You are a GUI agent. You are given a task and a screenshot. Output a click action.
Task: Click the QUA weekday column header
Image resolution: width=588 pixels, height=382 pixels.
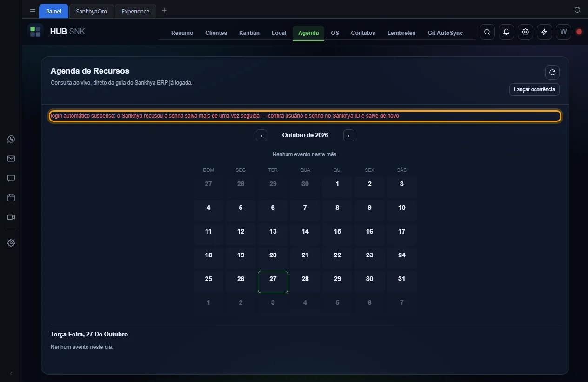click(305, 170)
